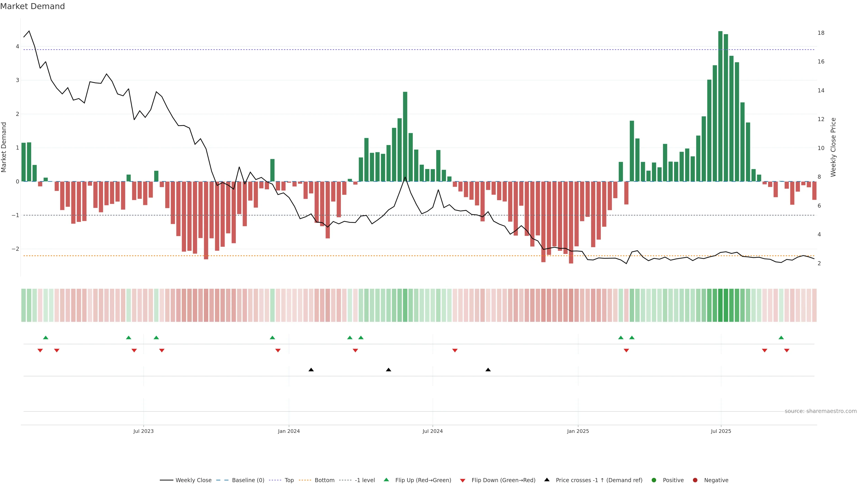This screenshot has width=868, height=488.
Task: Click the rightmost black price-cross triangle marker
Action: [x=488, y=370]
